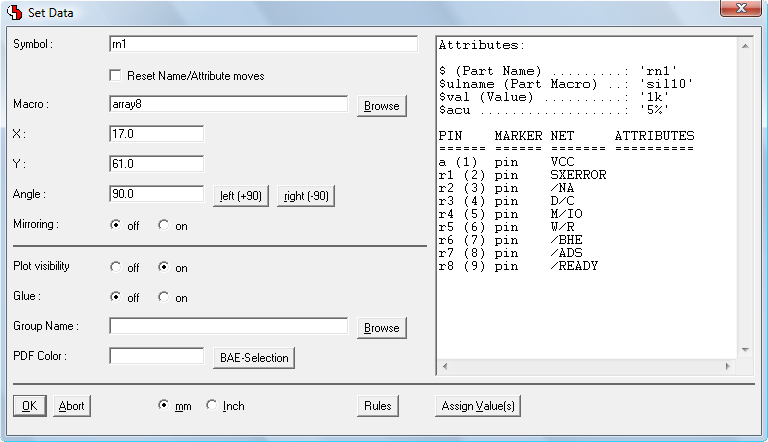The image size is (768, 442).
Task: Turn Mirroring on
Action: pyautogui.click(x=164, y=226)
